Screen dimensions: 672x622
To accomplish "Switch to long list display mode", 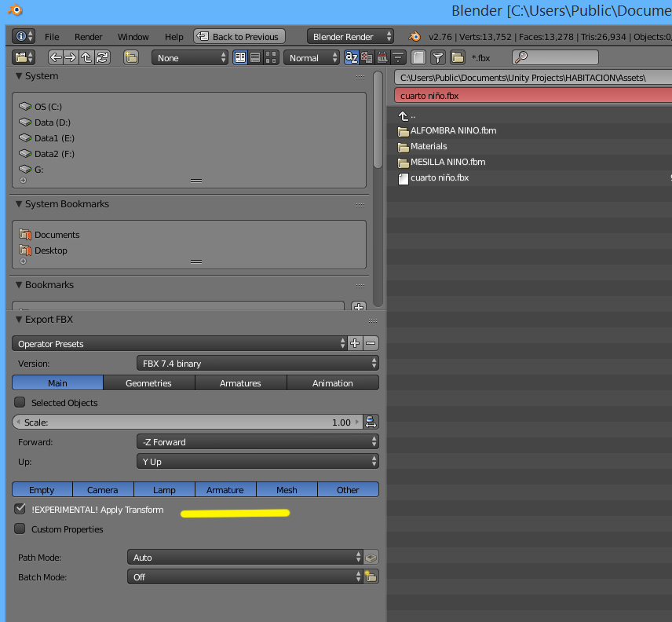I will 255,57.
